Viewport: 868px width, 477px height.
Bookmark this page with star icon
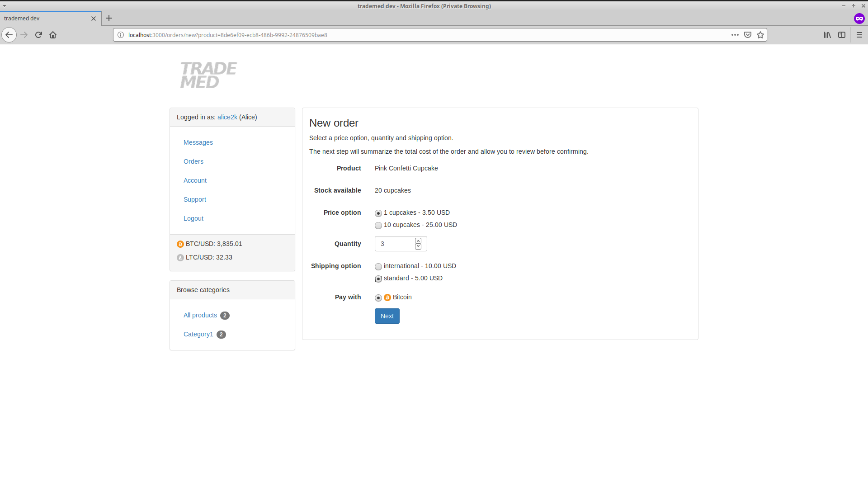point(760,35)
